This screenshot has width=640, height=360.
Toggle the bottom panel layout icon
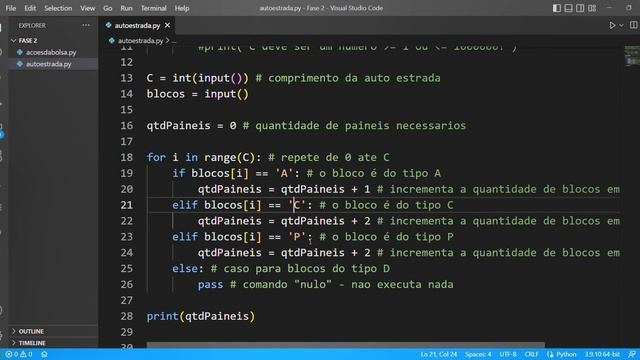[x=568, y=8]
